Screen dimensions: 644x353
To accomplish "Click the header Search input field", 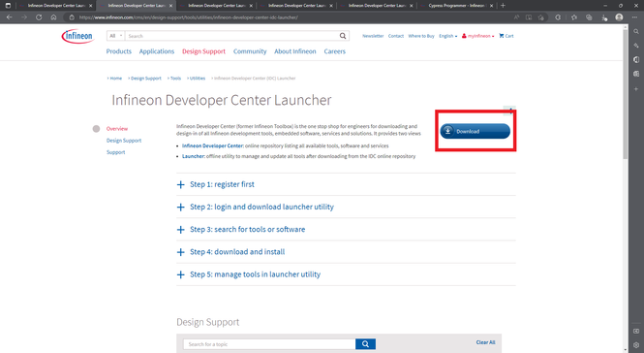I will click(232, 36).
